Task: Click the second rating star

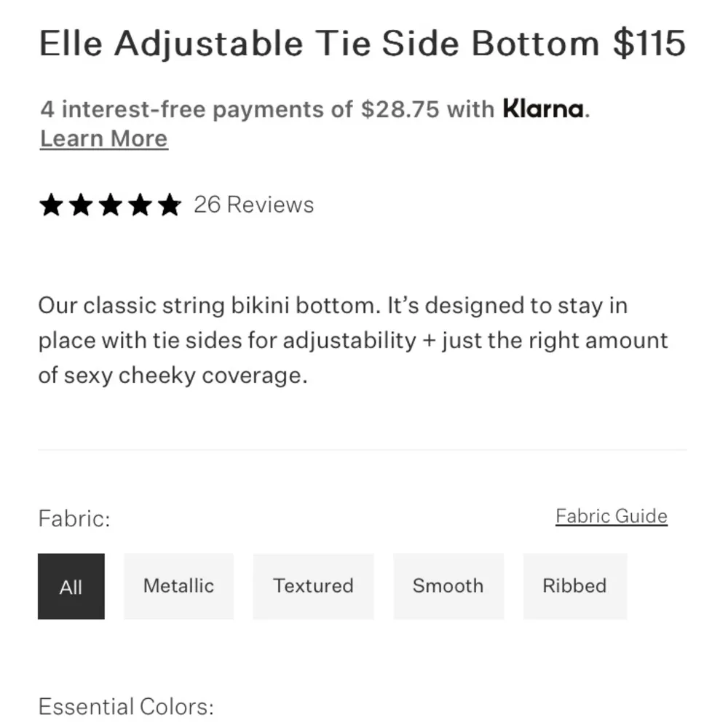Action: point(80,205)
